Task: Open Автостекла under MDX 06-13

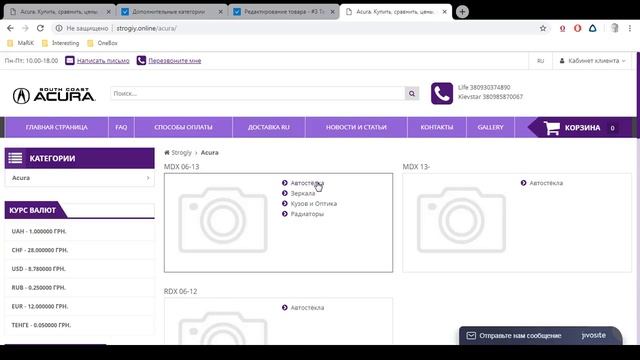Action: pos(307,183)
